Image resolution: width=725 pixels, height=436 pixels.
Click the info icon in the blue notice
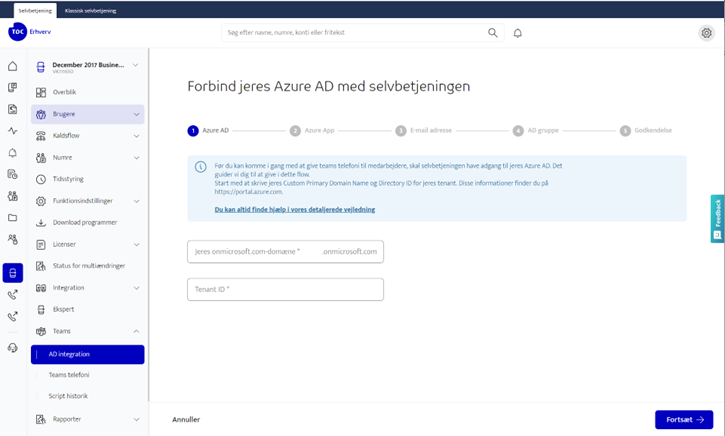pyautogui.click(x=200, y=167)
